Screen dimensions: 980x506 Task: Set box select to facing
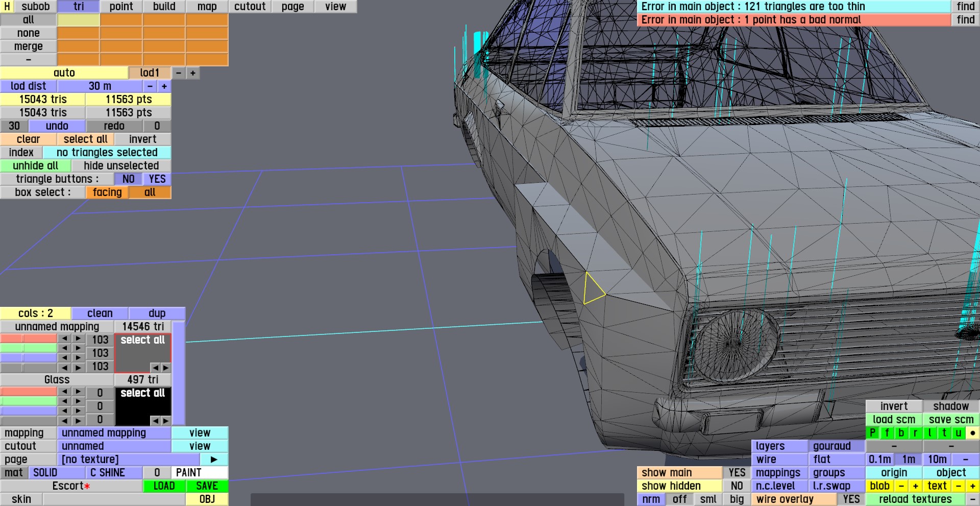click(107, 192)
